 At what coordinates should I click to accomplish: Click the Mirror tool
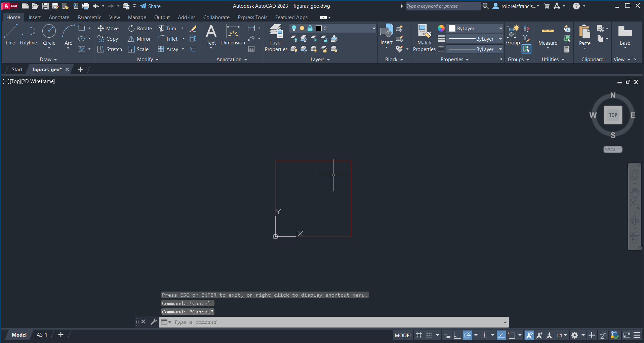coord(139,39)
